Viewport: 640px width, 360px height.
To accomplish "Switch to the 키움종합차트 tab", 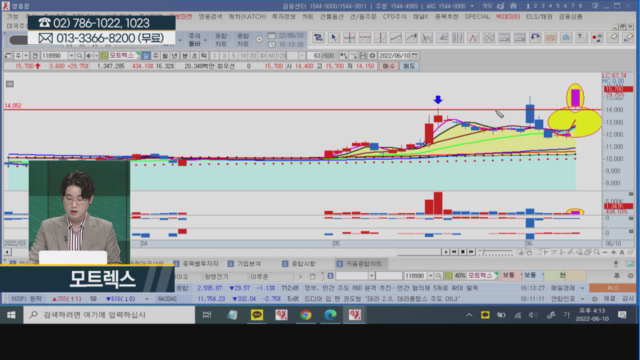I will (360, 264).
